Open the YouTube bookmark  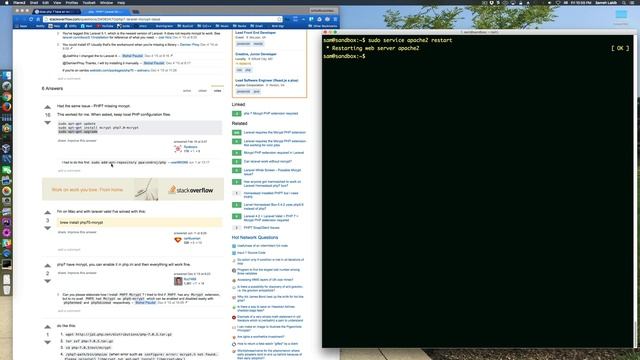pos(106,26)
